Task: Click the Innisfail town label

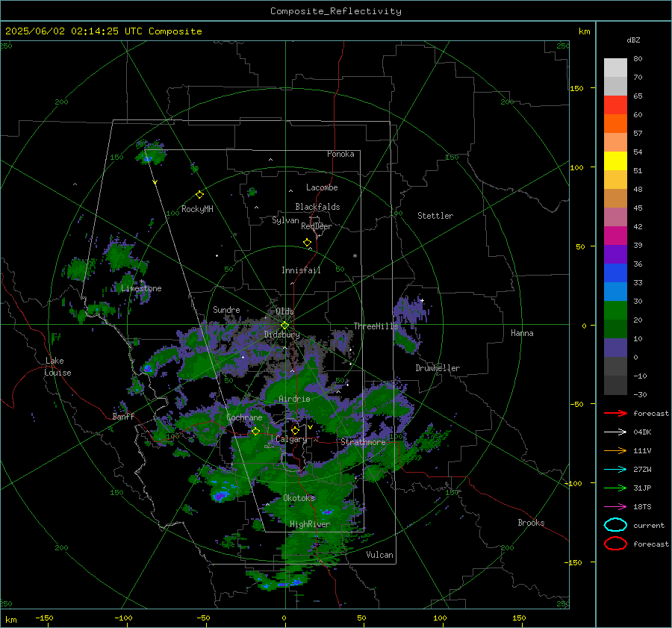Action: tap(301, 270)
